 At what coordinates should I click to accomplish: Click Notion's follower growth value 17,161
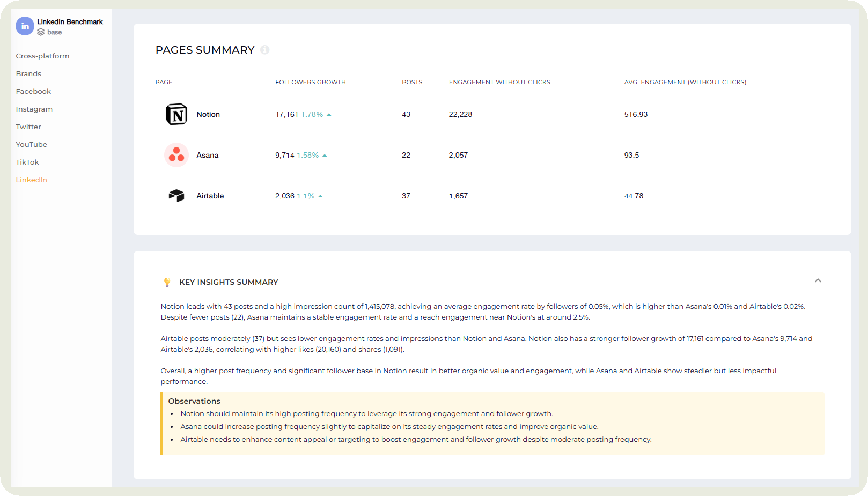(x=285, y=114)
